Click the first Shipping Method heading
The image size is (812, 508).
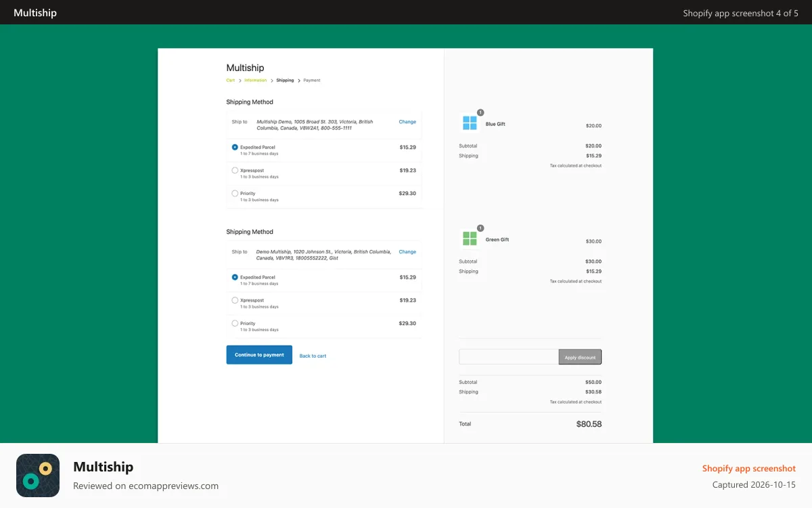click(x=250, y=102)
